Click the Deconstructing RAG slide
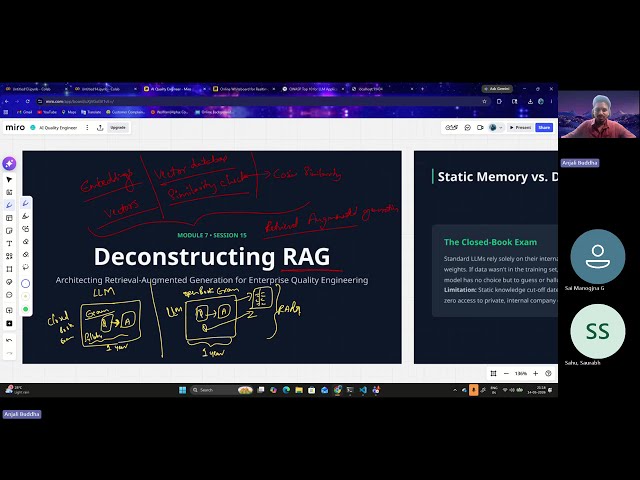This screenshot has width=640, height=480. 212,257
